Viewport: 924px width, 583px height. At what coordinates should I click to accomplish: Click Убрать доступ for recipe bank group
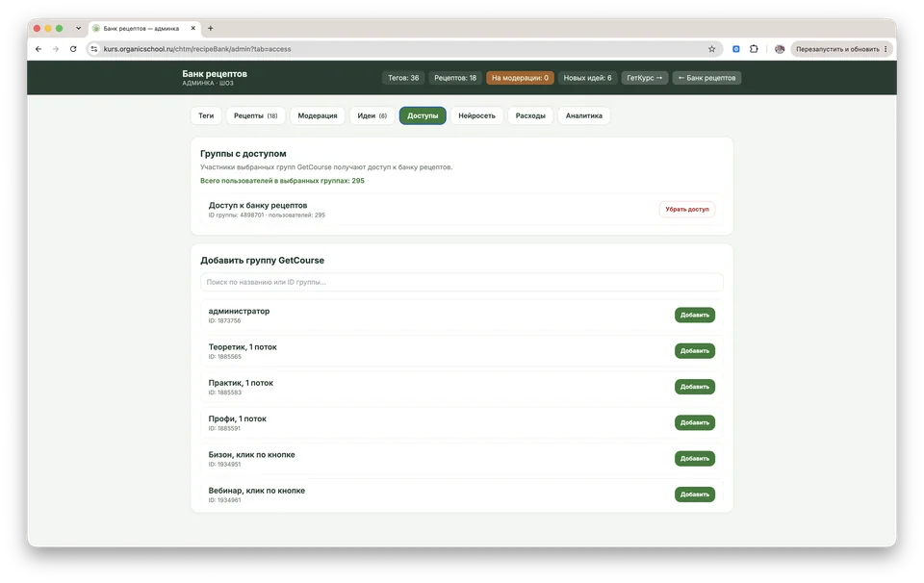687,209
